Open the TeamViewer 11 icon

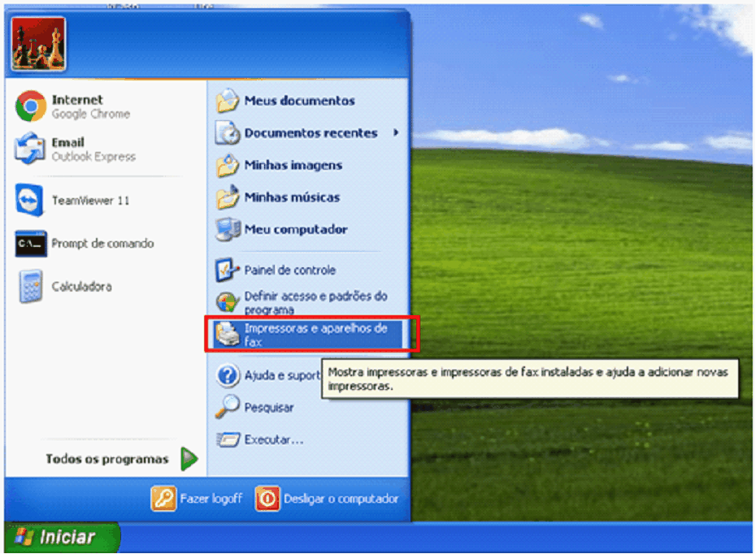pos(30,200)
